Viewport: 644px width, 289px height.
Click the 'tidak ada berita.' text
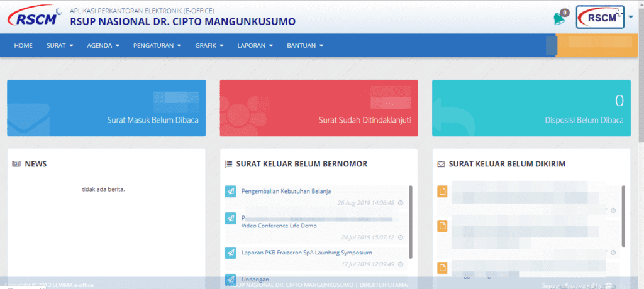click(104, 190)
